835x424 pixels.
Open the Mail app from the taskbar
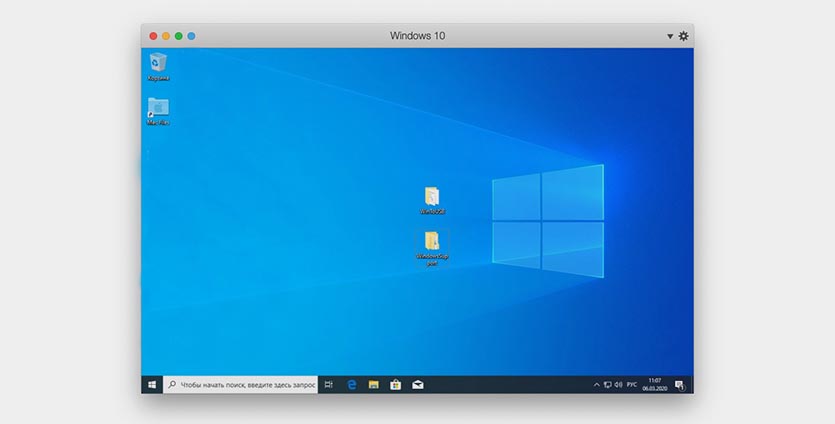(418, 385)
